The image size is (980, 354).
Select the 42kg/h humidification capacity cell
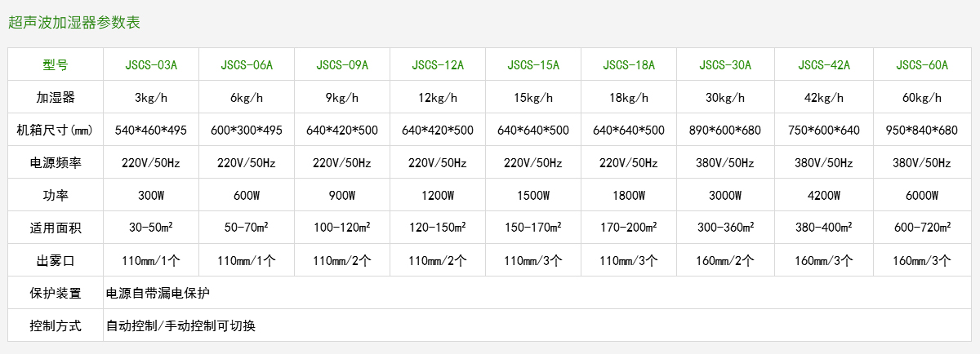823,98
